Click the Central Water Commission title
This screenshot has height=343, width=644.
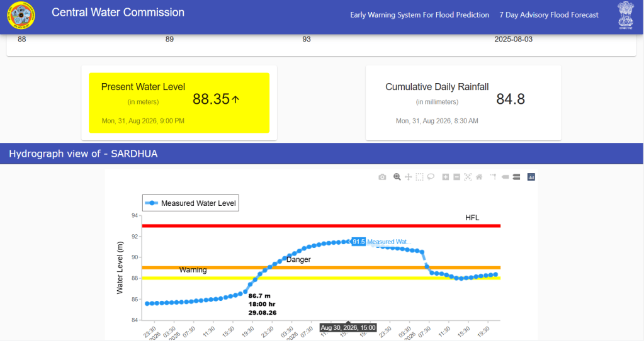(x=118, y=13)
